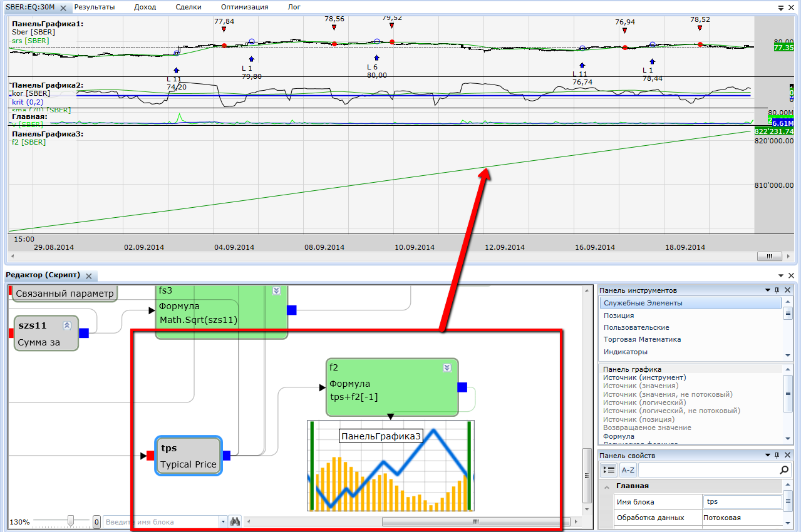Click the Имя блока value field

[x=742, y=502]
